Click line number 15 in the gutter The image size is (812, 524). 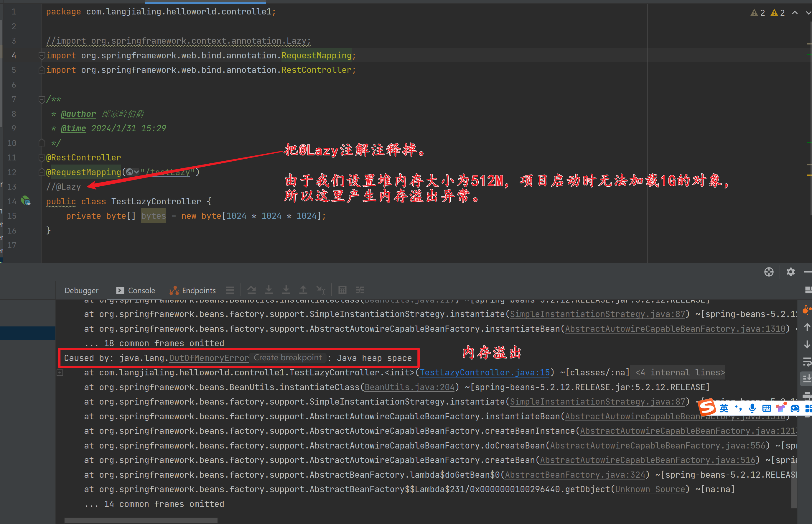point(12,216)
